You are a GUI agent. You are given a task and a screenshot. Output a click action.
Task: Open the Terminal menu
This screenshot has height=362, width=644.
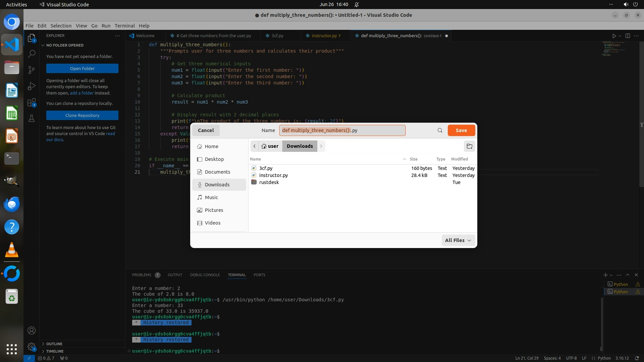click(124, 26)
